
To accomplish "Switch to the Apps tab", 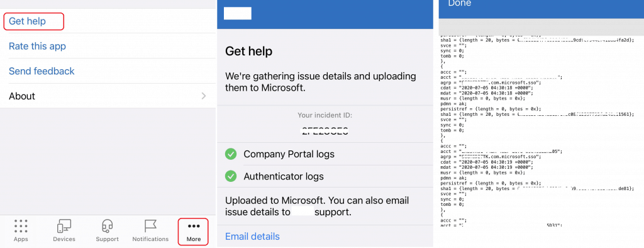I will pyautogui.click(x=21, y=231).
